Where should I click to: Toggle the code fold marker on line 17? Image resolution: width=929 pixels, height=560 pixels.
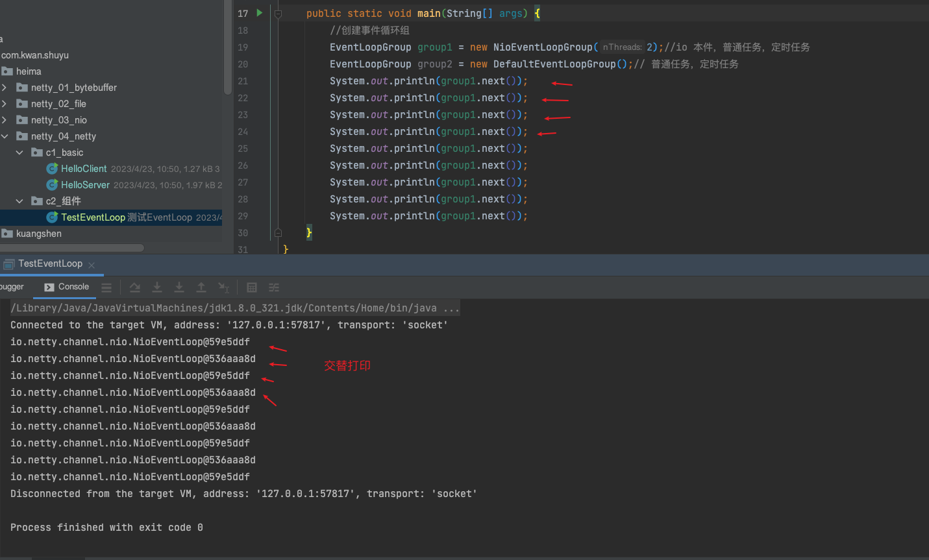278,14
